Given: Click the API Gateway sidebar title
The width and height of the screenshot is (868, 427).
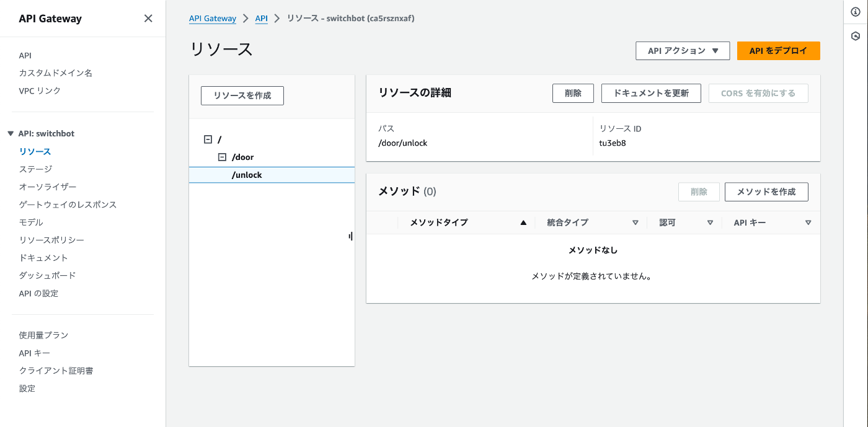Looking at the screenshot, I should point(50,19).
